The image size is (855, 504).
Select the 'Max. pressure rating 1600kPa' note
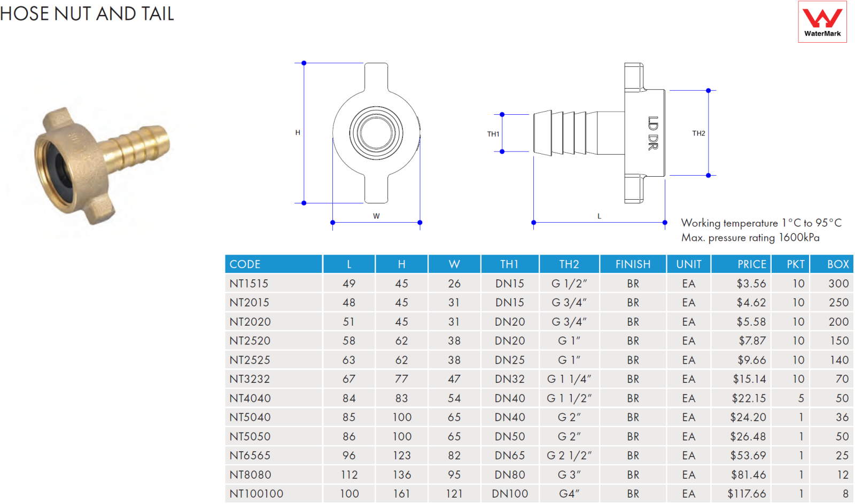pos(750,238)
